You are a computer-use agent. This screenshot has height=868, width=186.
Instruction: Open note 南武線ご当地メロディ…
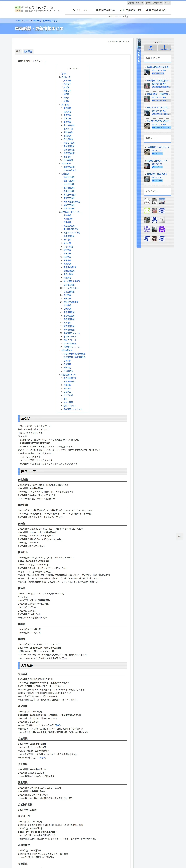158,161
